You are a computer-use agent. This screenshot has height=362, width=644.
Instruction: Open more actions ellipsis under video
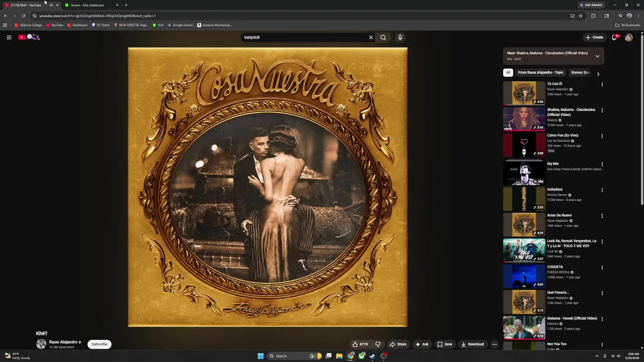click(495, 344)
